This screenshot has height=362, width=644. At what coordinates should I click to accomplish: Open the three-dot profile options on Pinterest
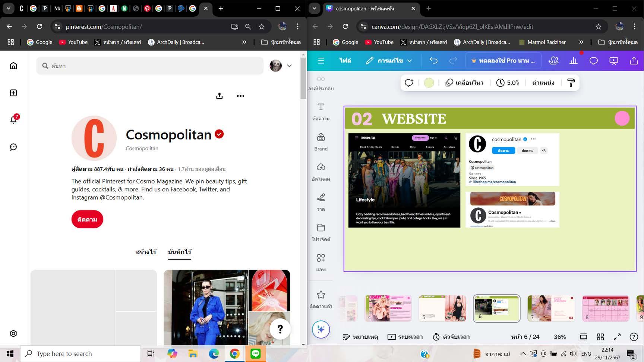click(x=240, y=96)
